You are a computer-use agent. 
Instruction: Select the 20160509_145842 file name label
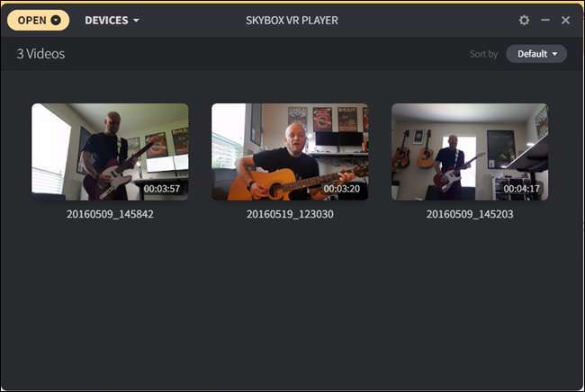110,214
